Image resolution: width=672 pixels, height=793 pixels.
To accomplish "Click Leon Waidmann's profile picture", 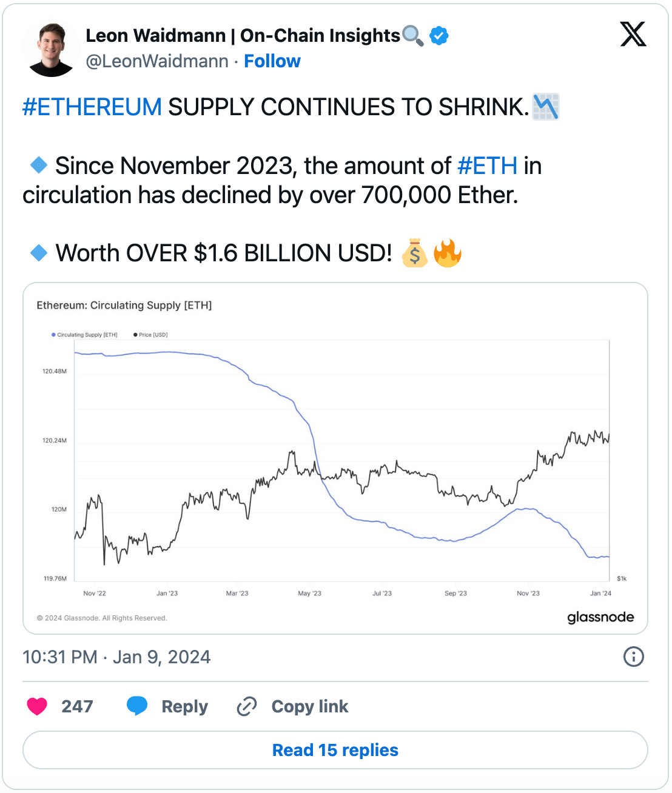I will (x=51, y=49).
